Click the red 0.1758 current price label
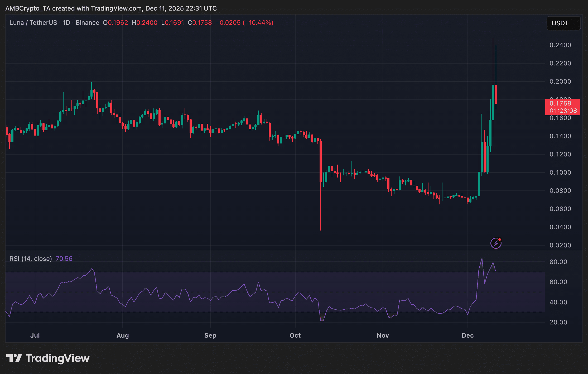The image size is (588, 374). point(560,103)
